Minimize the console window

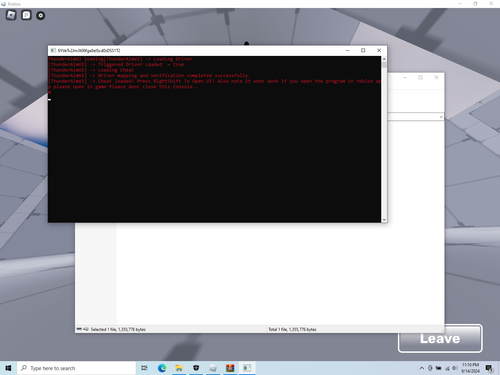click(347, 50)
